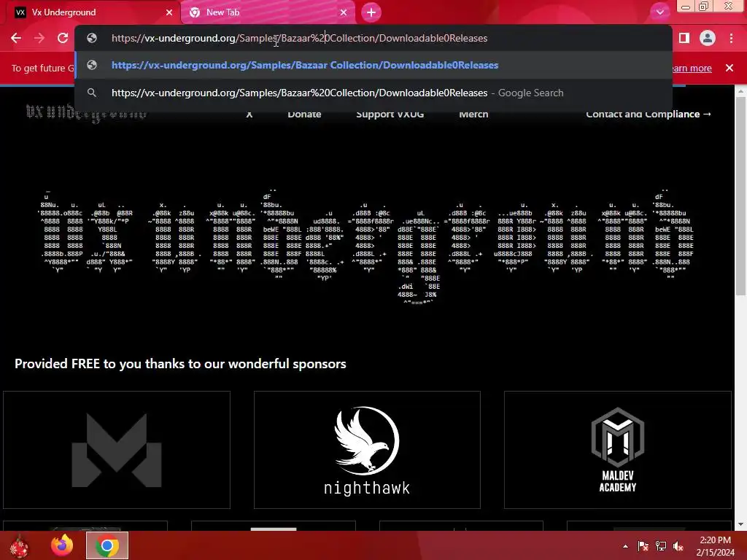Click the X link in site navigation

click(249, 114)
